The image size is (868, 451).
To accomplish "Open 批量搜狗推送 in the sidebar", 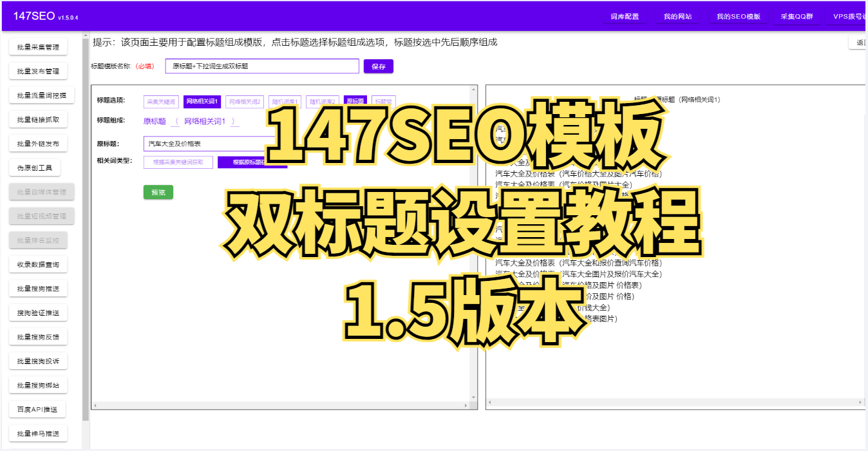I will click(x=38, y=289).
